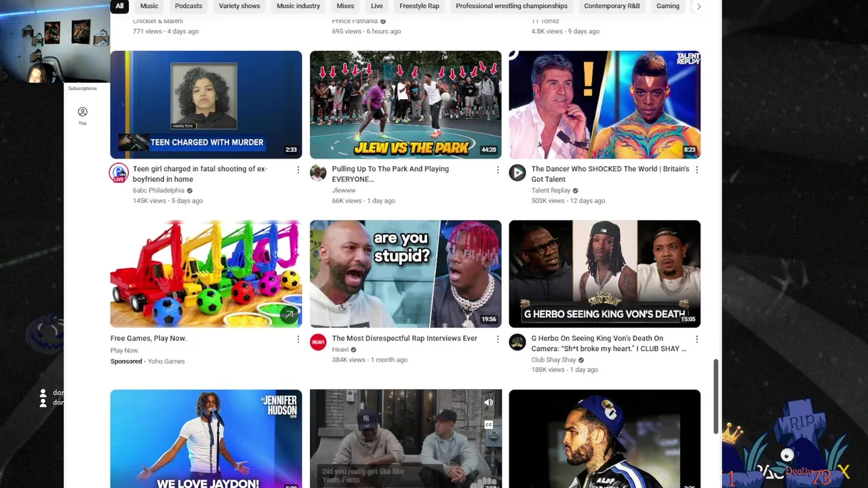Go to Heavi channel name
The image size is (868, 488).
tap(340, 350)
